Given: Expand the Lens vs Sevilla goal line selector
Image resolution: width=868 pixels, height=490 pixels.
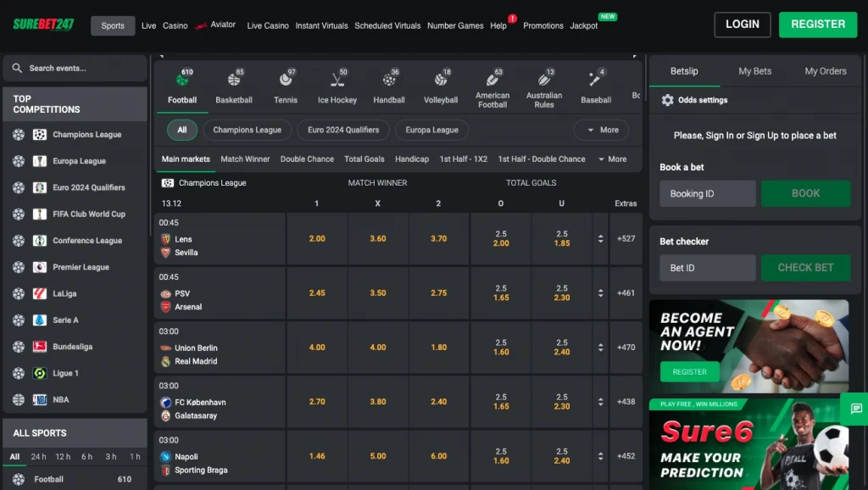Looking at the screenshot, I should (x=601, y=239).
